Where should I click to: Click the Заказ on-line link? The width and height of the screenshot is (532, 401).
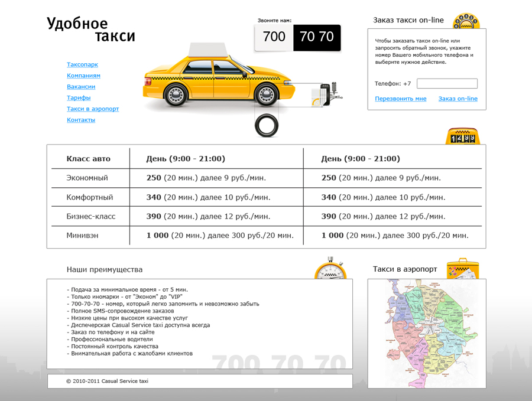[x=458, y=99]
